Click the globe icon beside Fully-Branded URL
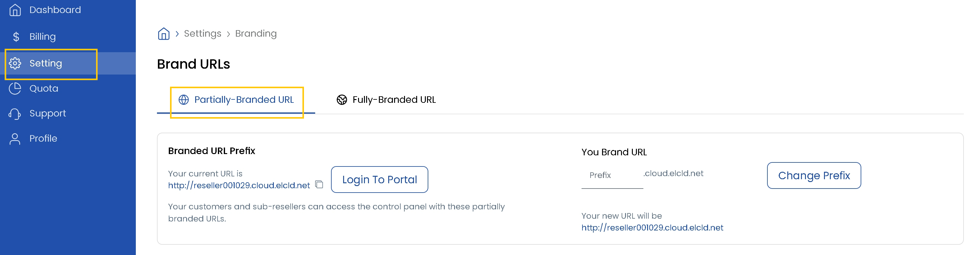980x255 pixels. pos(341,100)
